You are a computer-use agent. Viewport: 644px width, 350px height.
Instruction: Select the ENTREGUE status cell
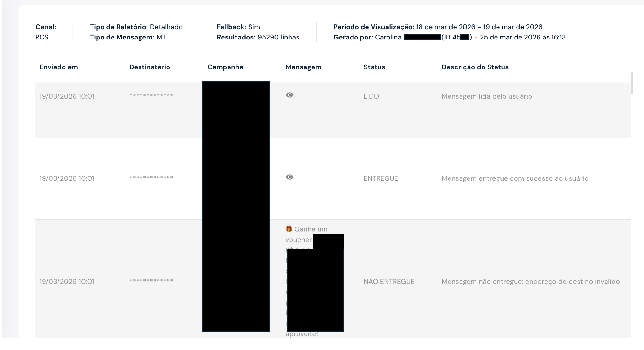380,178
